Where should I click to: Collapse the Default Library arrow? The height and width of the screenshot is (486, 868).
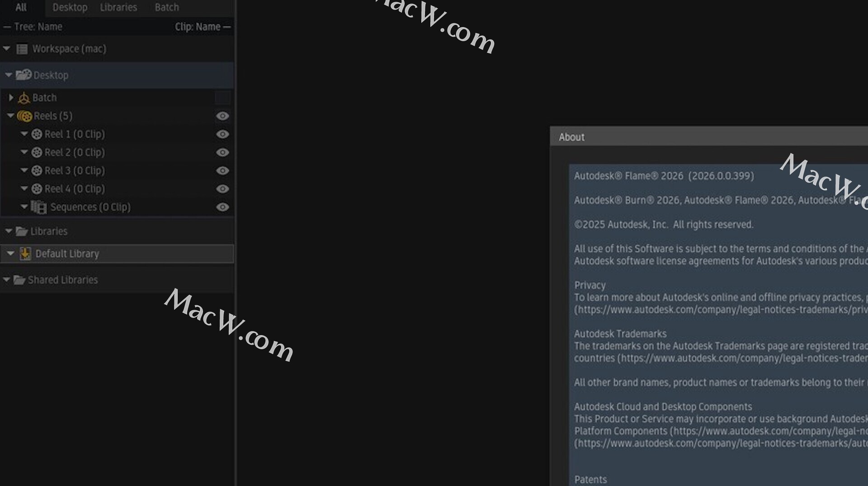[10, 253]
